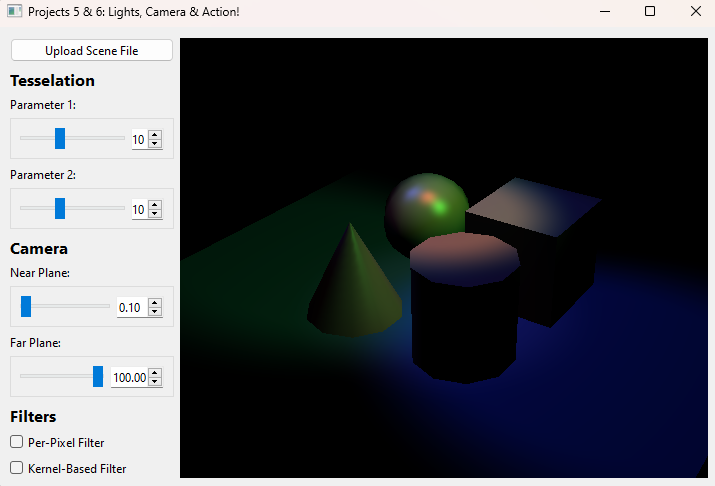
Task: Click the Filters heading
Action: click(33, 417)
